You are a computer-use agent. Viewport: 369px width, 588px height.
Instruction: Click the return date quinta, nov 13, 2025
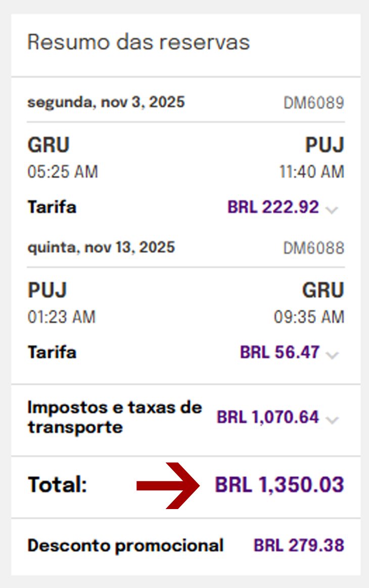tap(101, 247)
